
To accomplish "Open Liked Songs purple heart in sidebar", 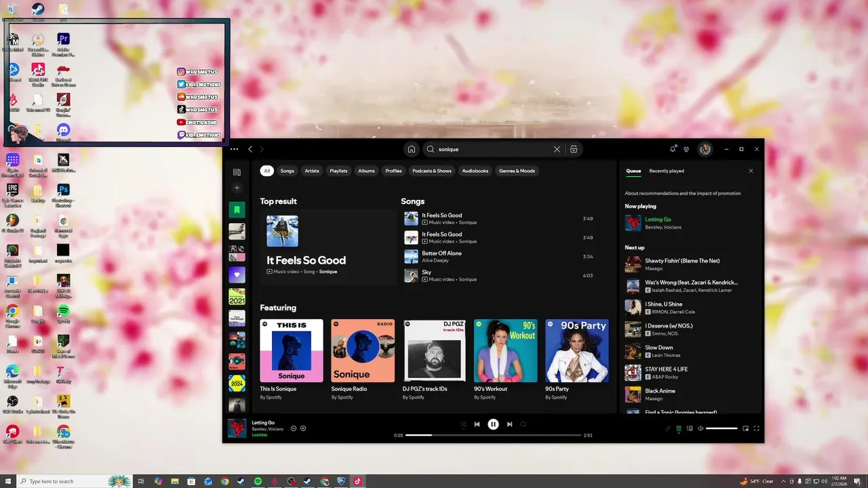I will pyautogui.click(x=237, y=274).
